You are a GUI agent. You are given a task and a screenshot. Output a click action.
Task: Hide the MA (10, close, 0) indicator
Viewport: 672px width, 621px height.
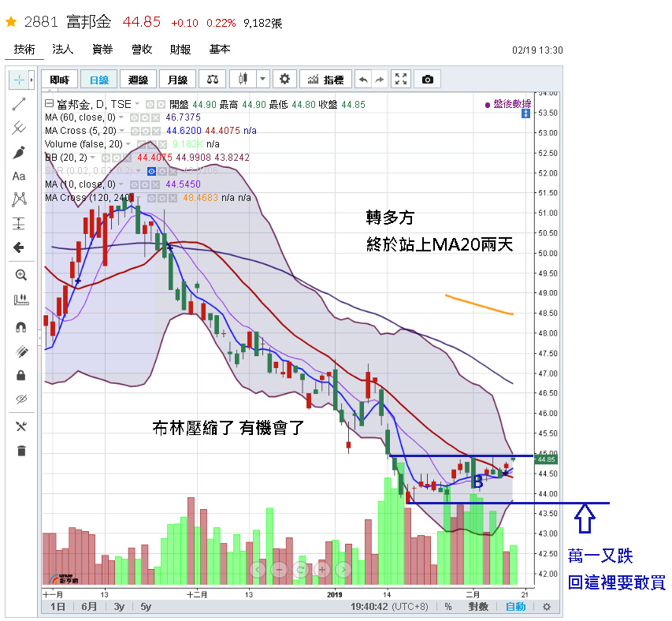pos(134,184)
